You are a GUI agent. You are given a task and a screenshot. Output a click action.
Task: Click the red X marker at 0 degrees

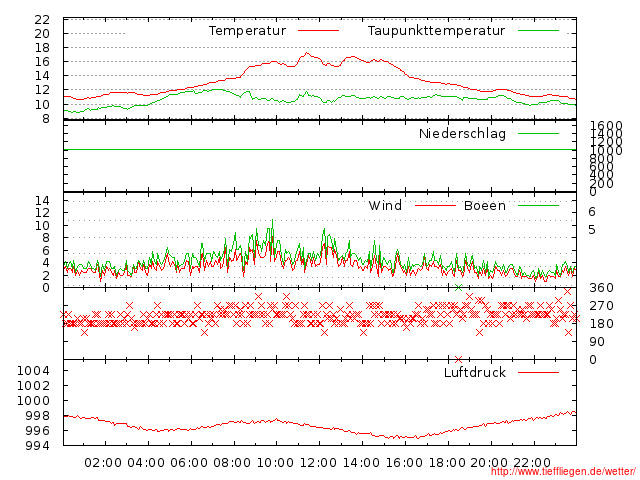(458, 359)
